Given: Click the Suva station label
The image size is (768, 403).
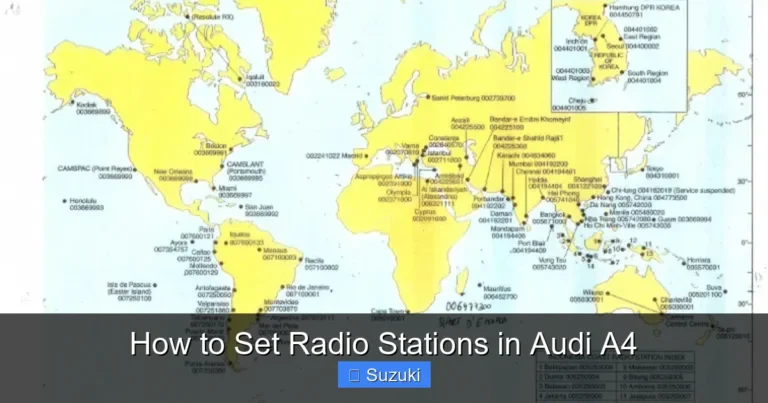Looking at the screenshot, I should tap(706, 291).
